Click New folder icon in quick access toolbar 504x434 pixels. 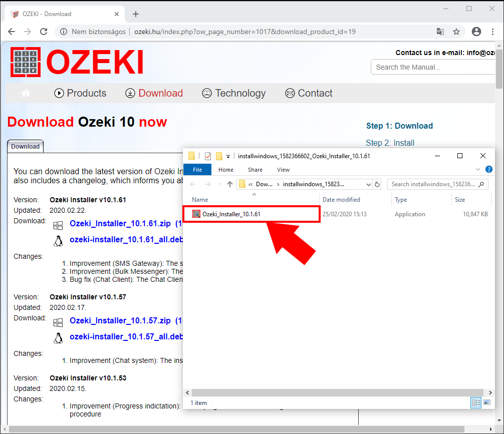click(219, 156)
